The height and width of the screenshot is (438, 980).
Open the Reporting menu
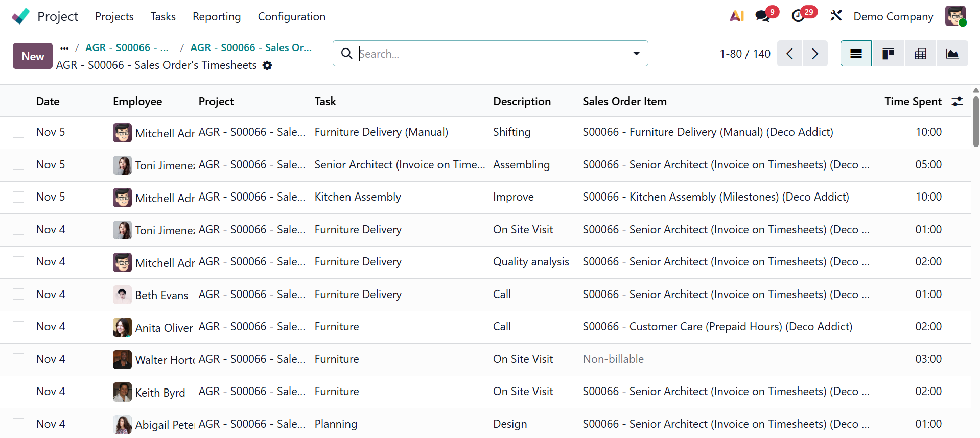(217, 17)
